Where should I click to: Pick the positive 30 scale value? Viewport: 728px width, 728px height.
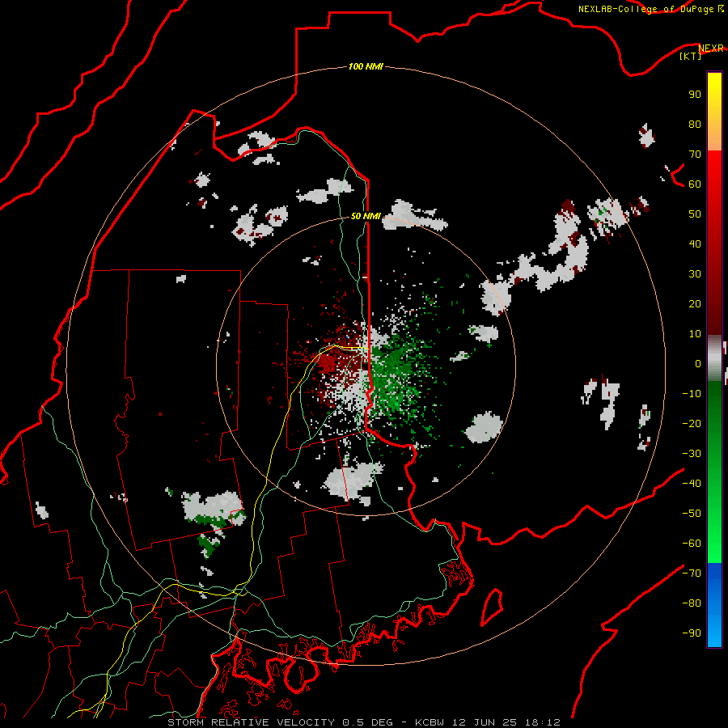695,274
